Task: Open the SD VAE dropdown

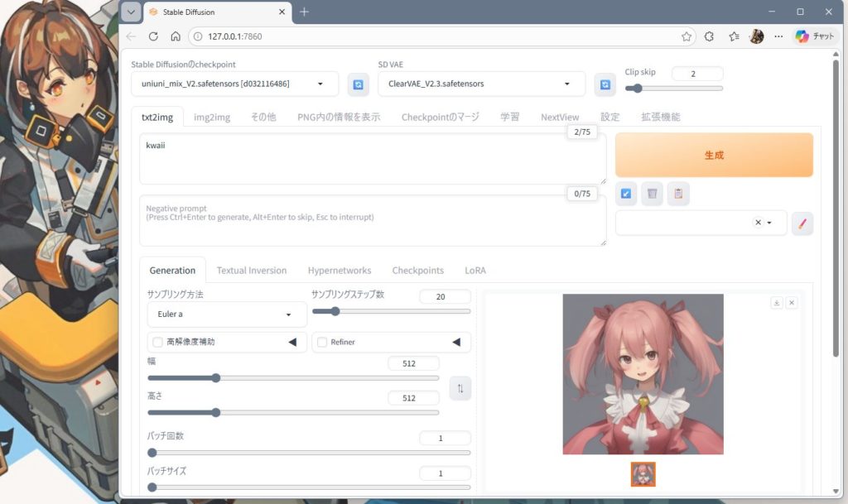Action: pos(481,84)
